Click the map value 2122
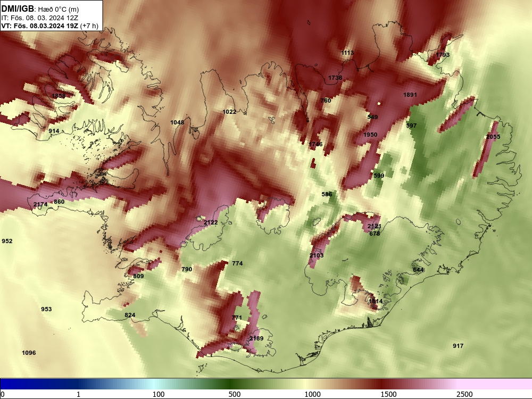 (211, 222)
